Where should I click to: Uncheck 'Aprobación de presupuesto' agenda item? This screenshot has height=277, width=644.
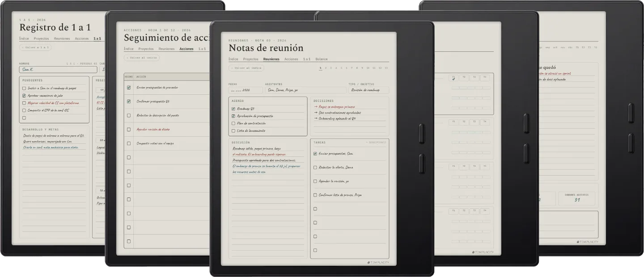[233, 116]
